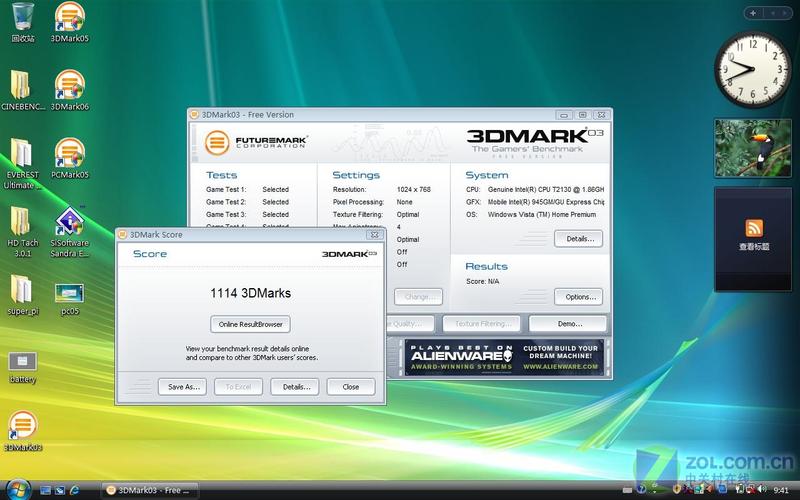800x500 pixels.
Task: Click the Genuine Intel CPU T2130 text
Action: [546, 189]
